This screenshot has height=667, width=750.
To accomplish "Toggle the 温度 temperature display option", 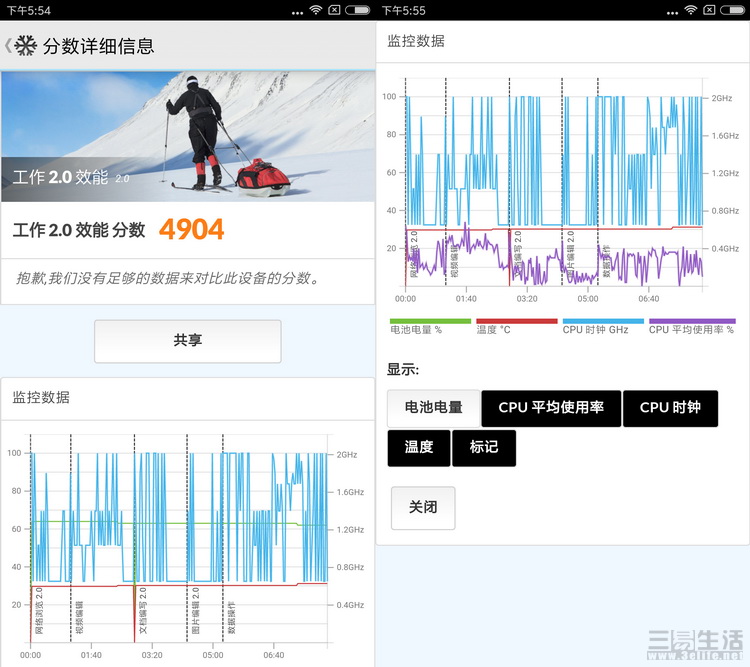I will [x=419, y=448].
